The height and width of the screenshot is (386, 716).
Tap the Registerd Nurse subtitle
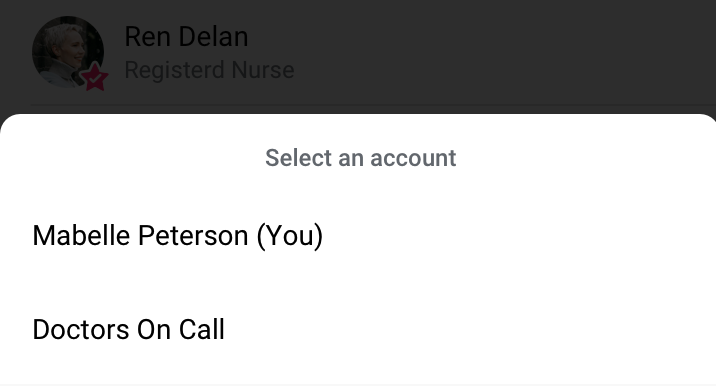[x=210, y=70]
